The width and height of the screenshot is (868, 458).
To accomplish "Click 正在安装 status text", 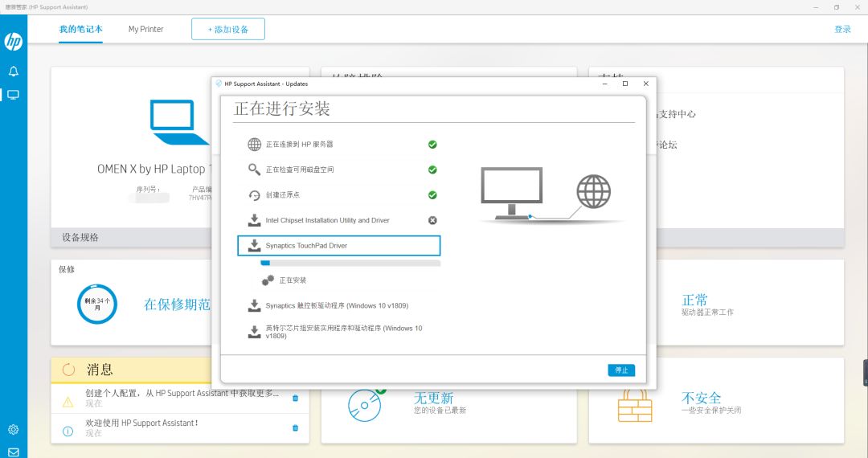I will pos(293,280).
